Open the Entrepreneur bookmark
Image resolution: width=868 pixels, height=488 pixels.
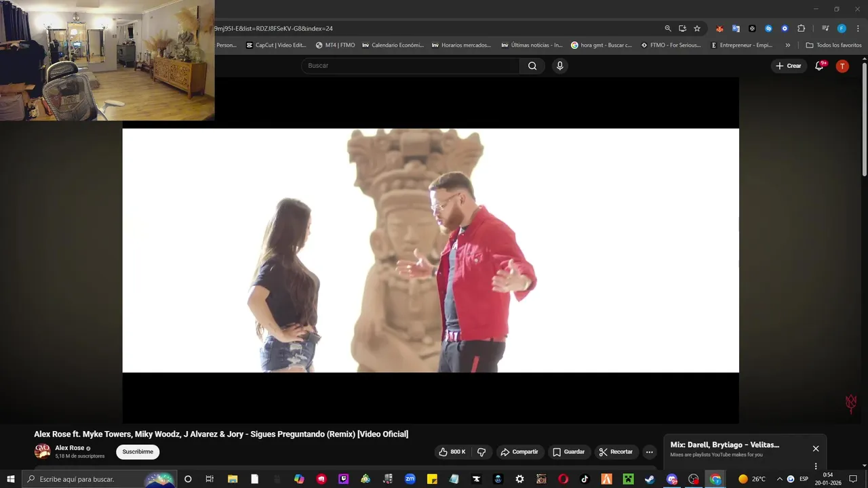pos(742,45)
